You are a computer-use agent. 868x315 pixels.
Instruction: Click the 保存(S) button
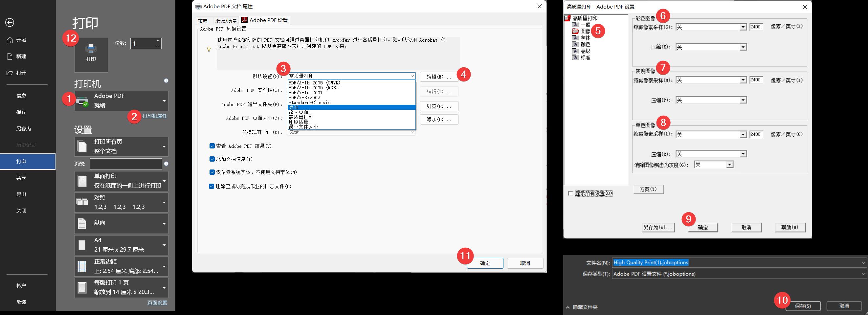[803, 306]
